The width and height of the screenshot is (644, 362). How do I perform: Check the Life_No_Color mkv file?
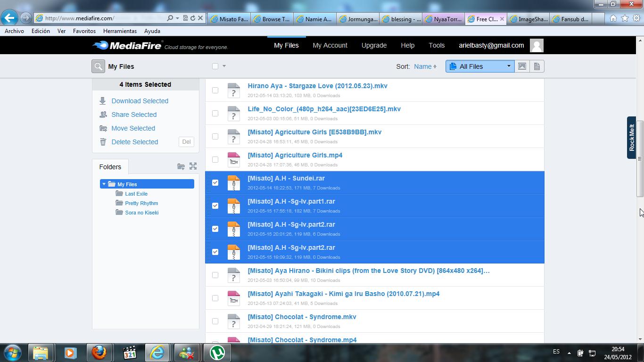pos(215,113)
